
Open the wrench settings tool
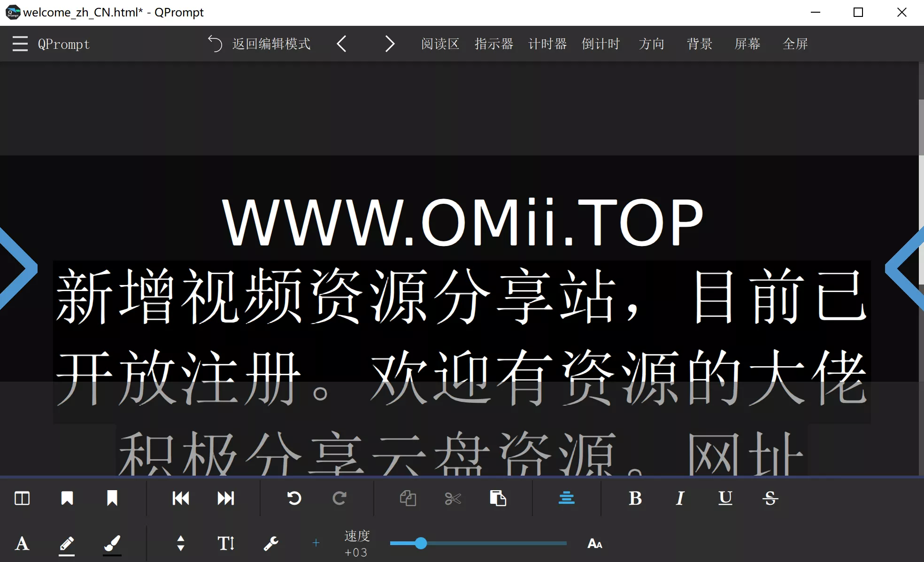[x=271, y=544]
